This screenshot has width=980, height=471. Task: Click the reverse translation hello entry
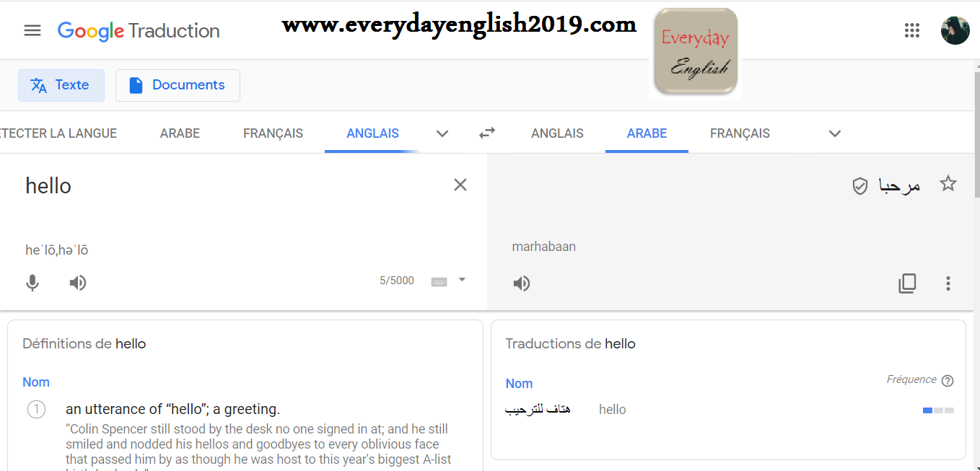click(x=612, y=410)
